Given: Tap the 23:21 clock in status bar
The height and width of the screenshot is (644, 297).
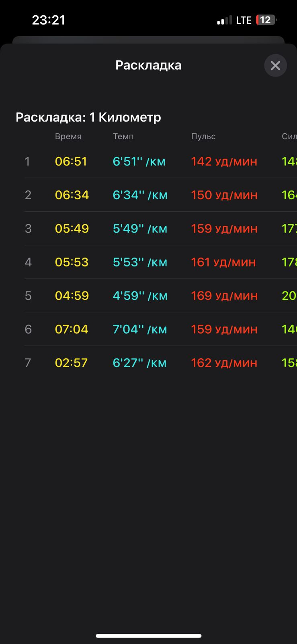Looking at the screenshot, I should [49, 20].
